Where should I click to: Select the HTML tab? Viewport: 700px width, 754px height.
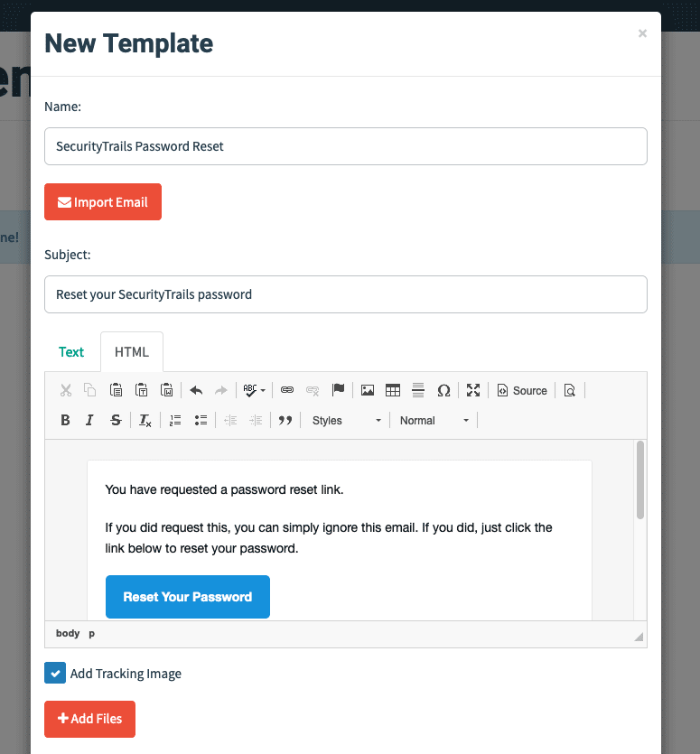[x=132, y=352]
